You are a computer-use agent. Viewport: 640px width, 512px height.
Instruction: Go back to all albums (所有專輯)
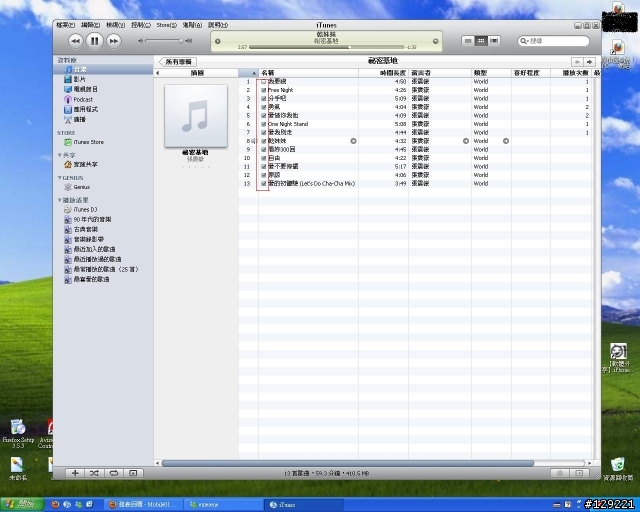coord(178,62)
